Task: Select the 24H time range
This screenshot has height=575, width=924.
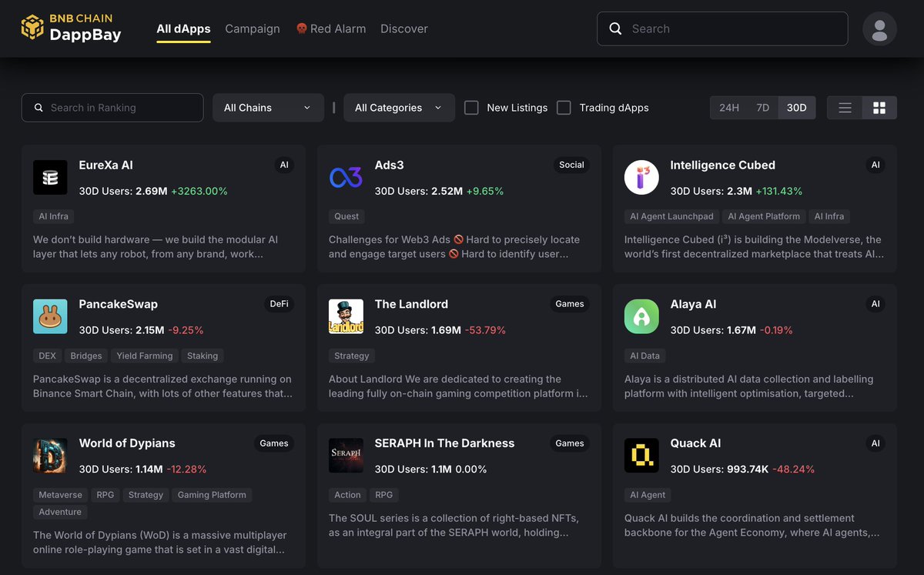Action: click(x=729, y=108)
